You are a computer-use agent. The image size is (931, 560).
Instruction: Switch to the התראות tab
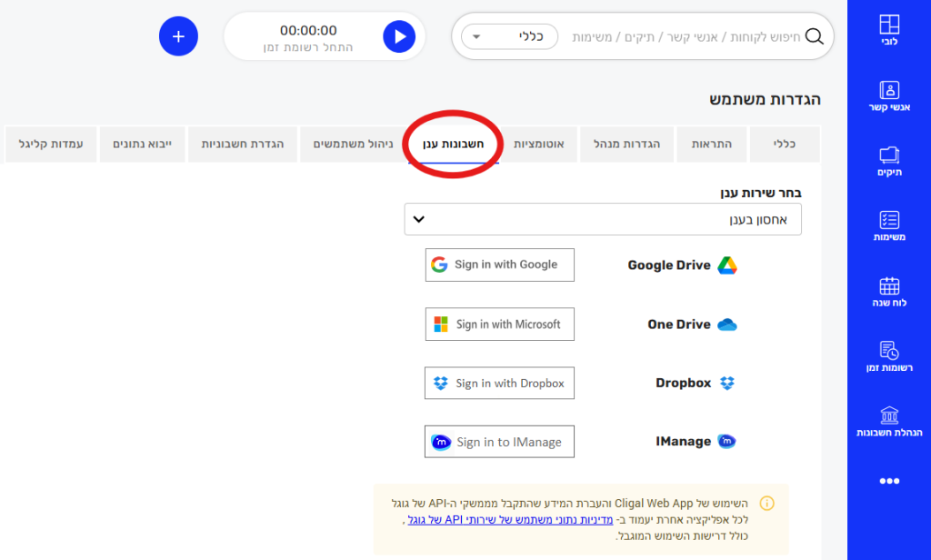click(x=711, y=145)
